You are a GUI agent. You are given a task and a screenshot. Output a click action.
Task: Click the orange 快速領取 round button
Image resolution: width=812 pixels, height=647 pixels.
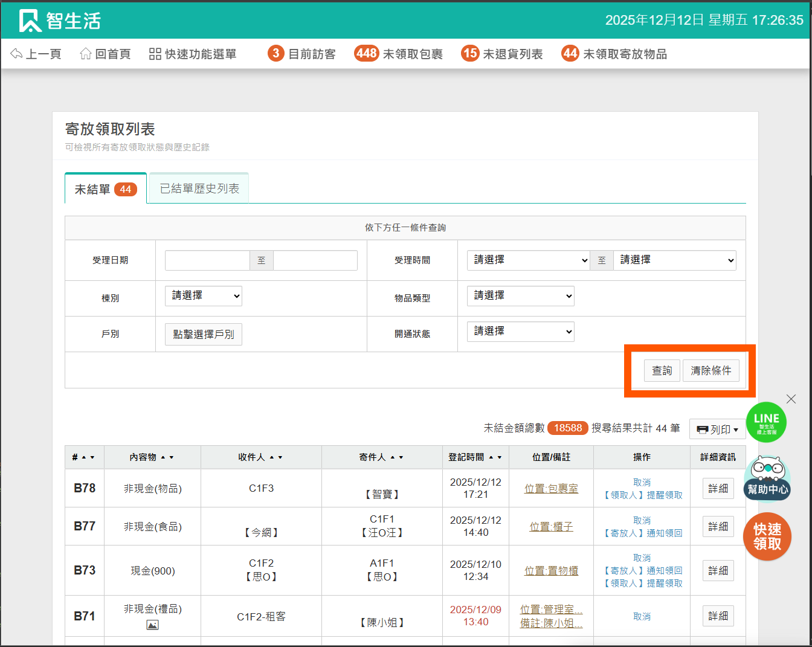(x=767, y=536)
